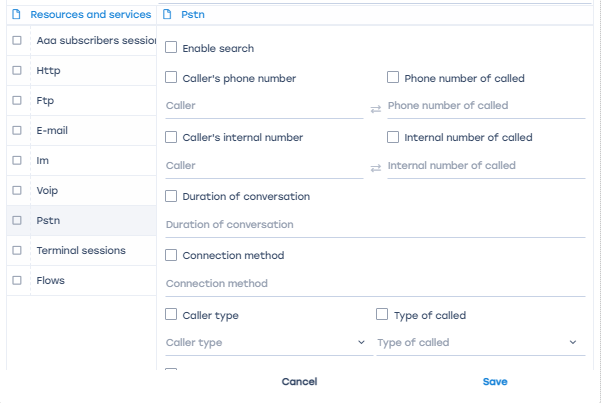Focus the Phone number of called field
The image size is (601, 403).
pyautogui.click(x=485, y=106)
